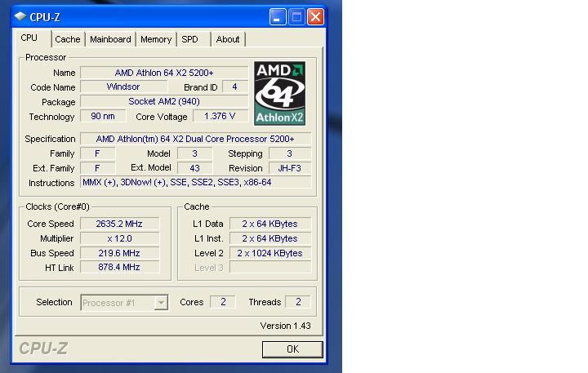Click the Core Voltage value 1.376 V
The width and height of the screenshot is (588, 373).
[220, 116]
